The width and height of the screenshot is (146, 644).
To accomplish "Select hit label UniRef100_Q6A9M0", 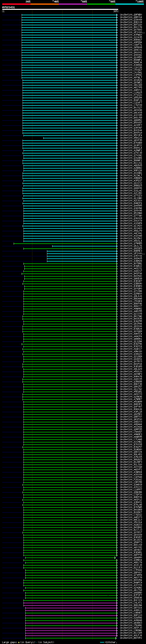I will coord(131,557).
